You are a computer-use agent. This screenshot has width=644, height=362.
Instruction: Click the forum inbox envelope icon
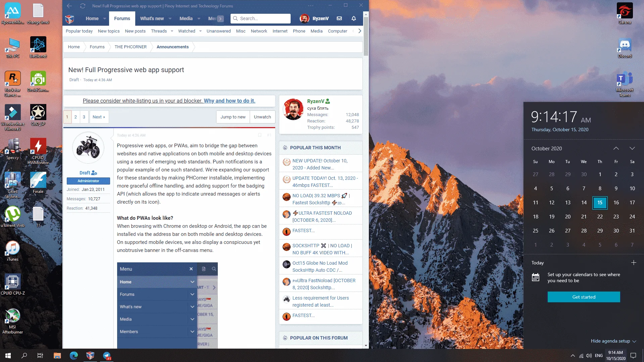(339, 18)
